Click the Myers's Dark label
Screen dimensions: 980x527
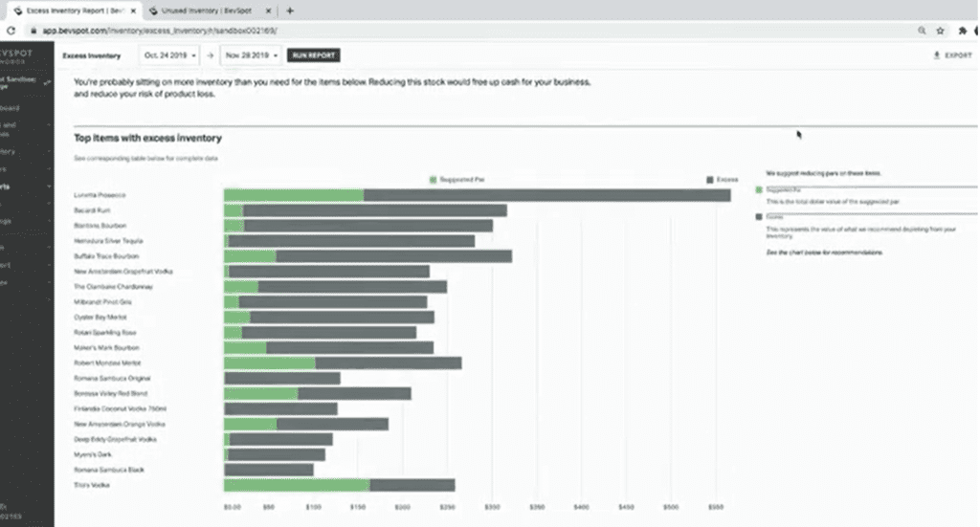pos(93,454)
